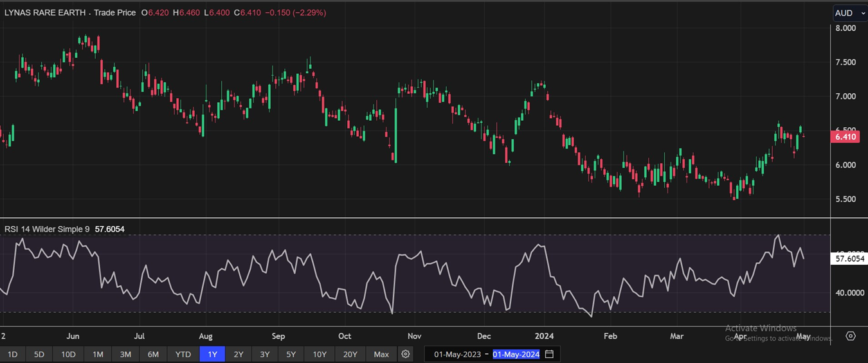Click the start date 01-May-2023 field
The image size is (868, 363).
[x=457, y=354]
